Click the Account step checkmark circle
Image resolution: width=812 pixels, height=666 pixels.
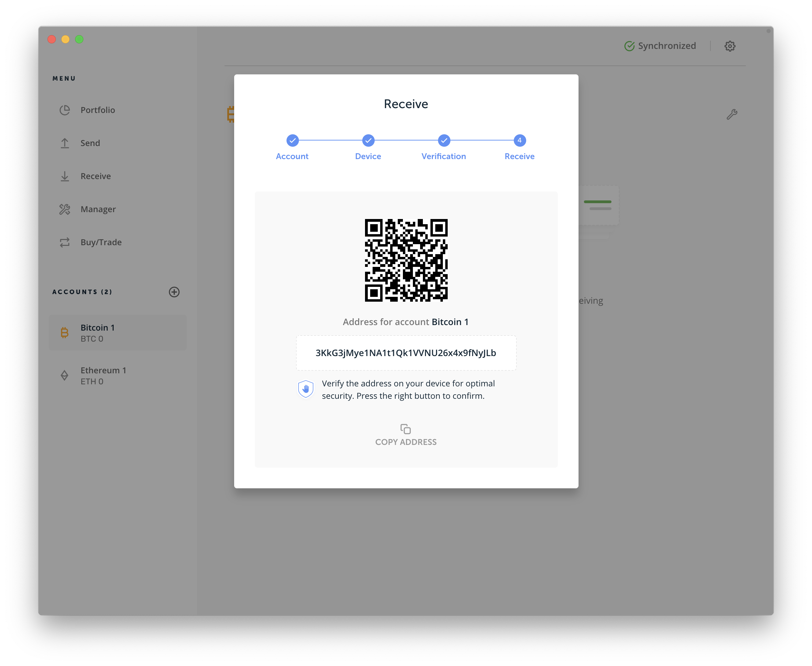point(293,141)
